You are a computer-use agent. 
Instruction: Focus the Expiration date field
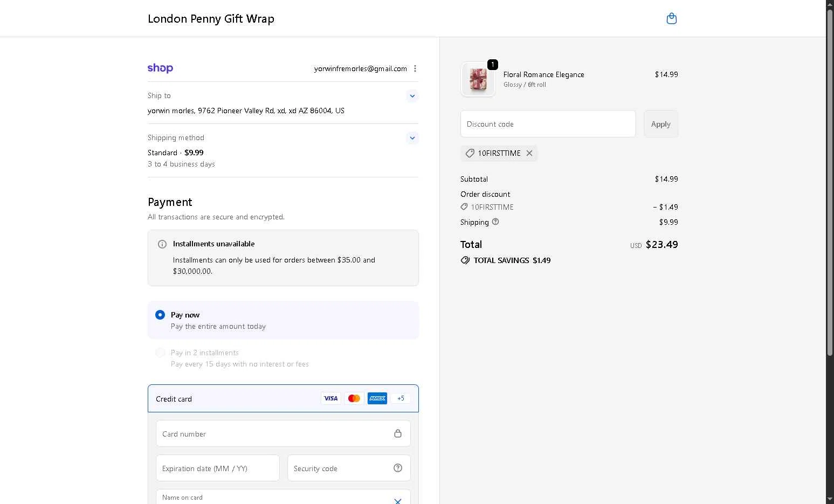218,468
